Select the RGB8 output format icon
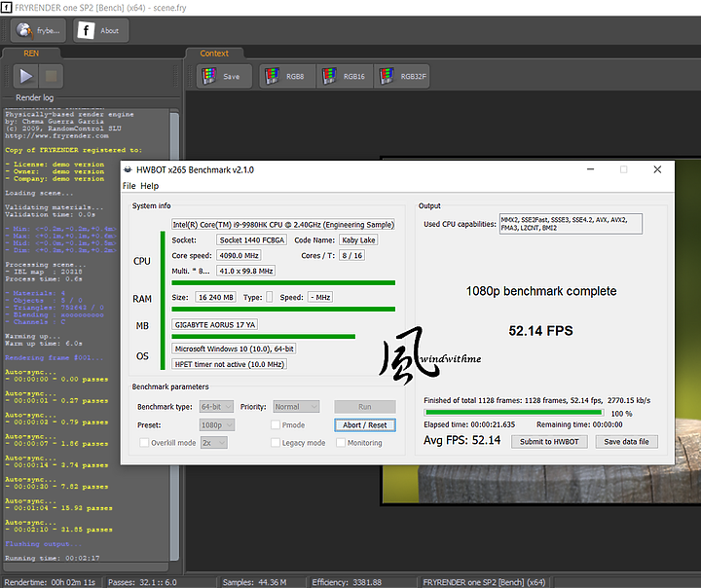Viewport: 701px width, 588px height. point(287,76)
